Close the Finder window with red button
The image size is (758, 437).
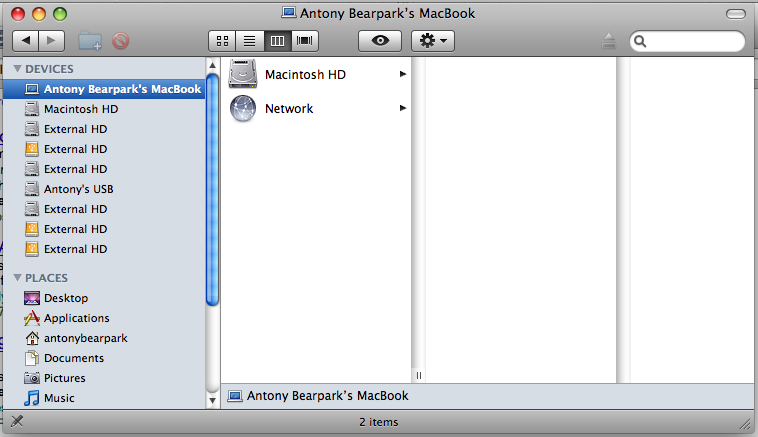click(18, 14)
